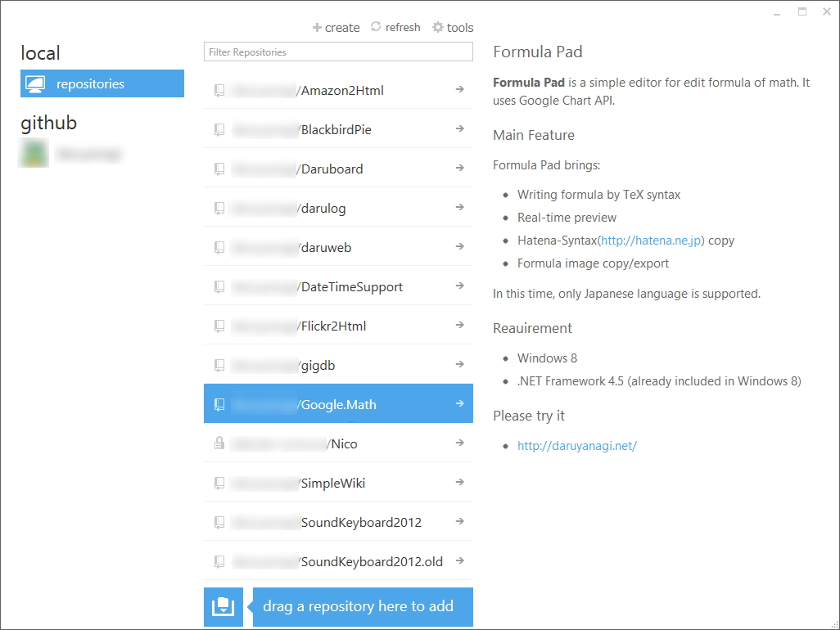The height and width of the screenshot is (630, 840).
Task: Open the arrow next to Google.Math
Action: [459, 403]
